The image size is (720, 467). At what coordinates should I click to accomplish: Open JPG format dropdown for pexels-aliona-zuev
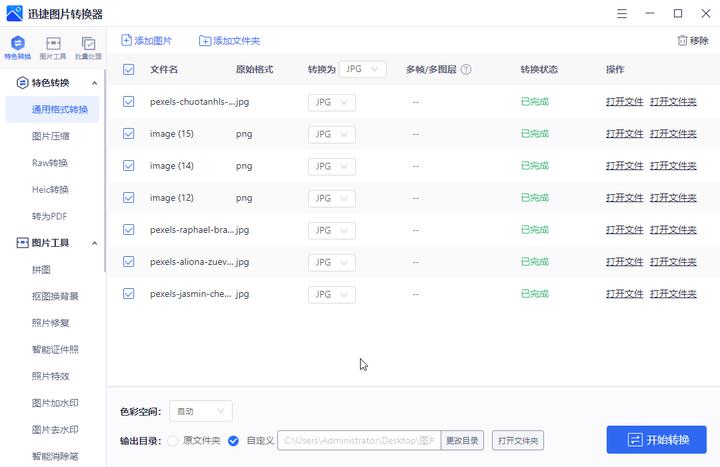pyautogui.click(x=332, y=262)
